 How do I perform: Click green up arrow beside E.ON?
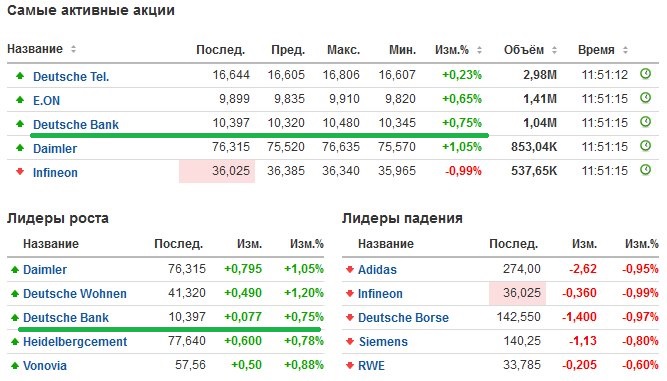(x=20, y=100)
